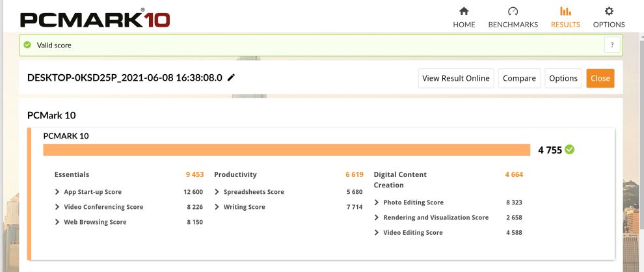Click the Valid score text
The width and height of the screenshot is (644, 272).
point(54,45)
